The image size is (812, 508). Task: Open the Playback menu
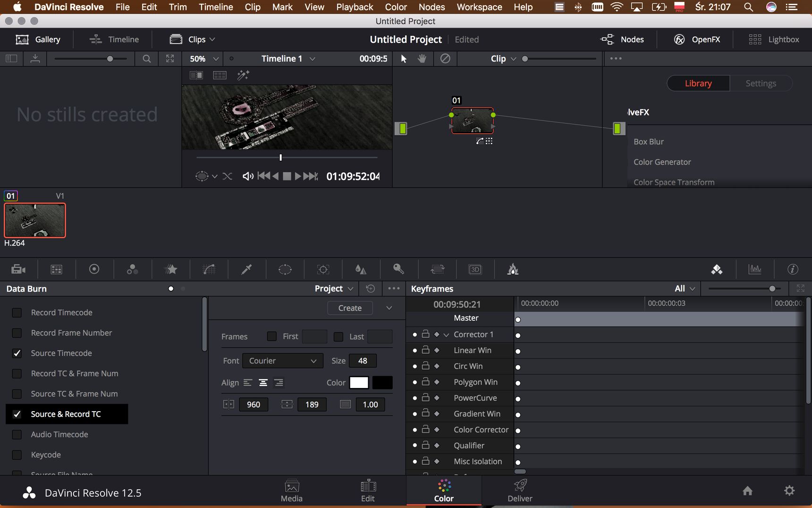(355, 7)
